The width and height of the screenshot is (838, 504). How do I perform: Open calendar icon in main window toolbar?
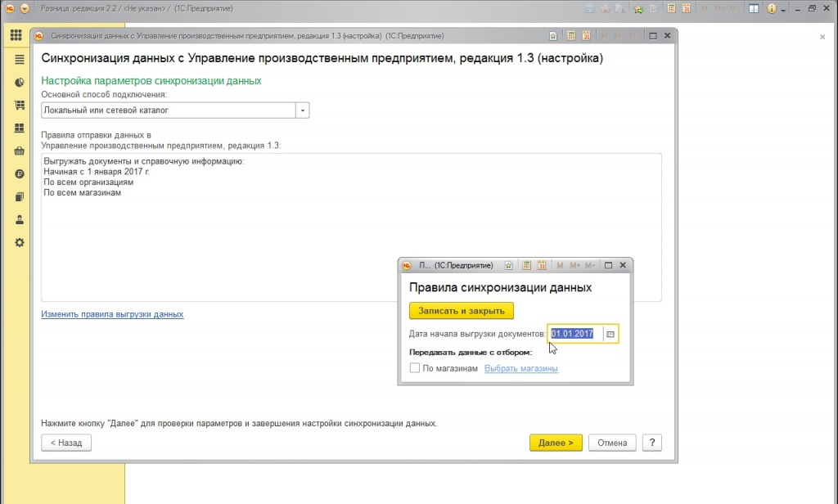point(686,9)
